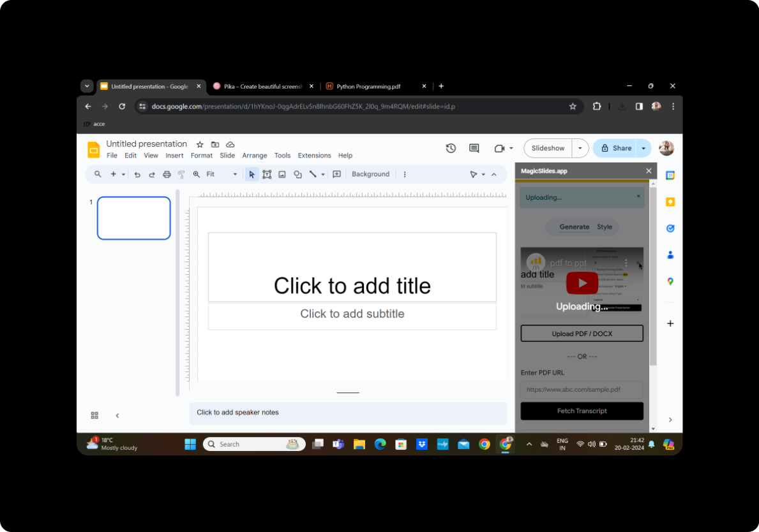Viewport: 759px width, 532px height.
Task: Click the Fetch Transcript button
Action: [582, 411]
